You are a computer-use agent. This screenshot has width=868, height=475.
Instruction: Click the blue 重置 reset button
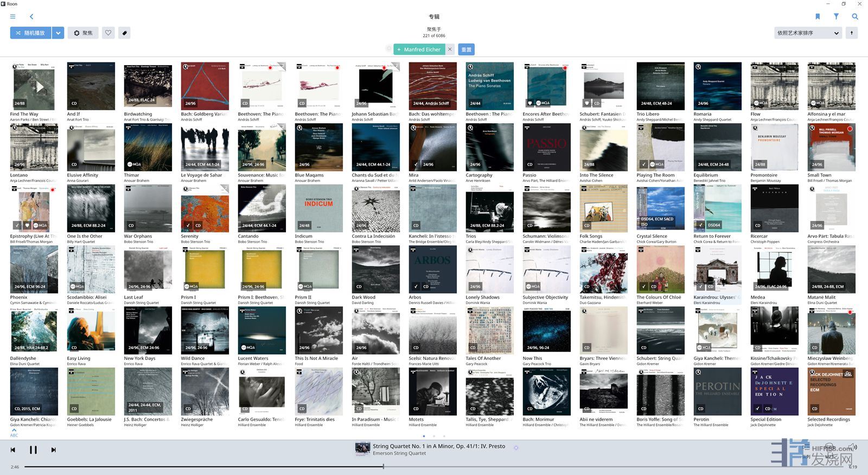(466, 49)
